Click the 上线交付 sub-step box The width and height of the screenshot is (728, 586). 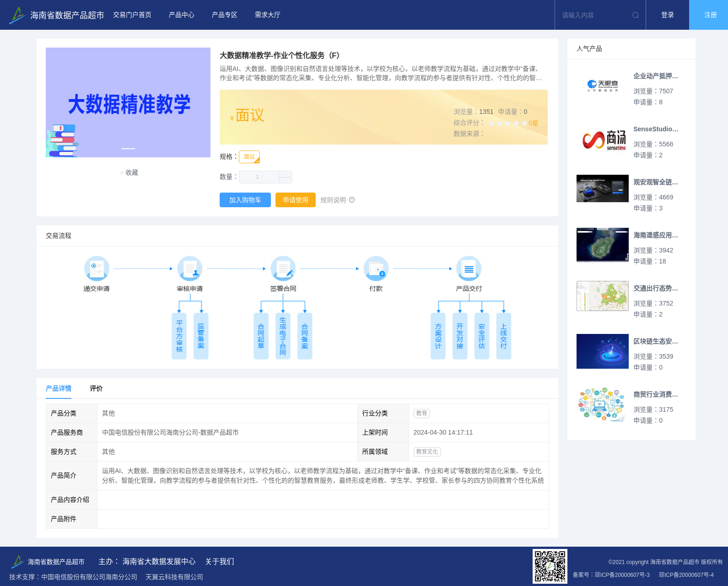point(504,336)
